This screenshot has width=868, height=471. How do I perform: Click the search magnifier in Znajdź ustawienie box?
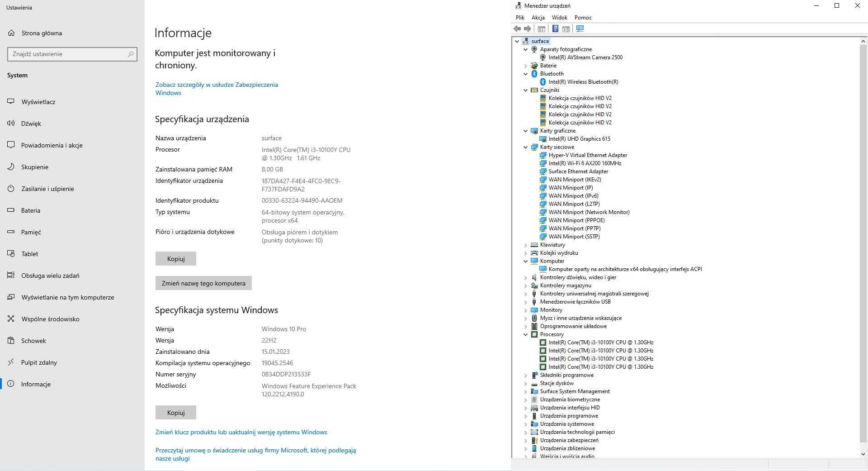[131, 54]
